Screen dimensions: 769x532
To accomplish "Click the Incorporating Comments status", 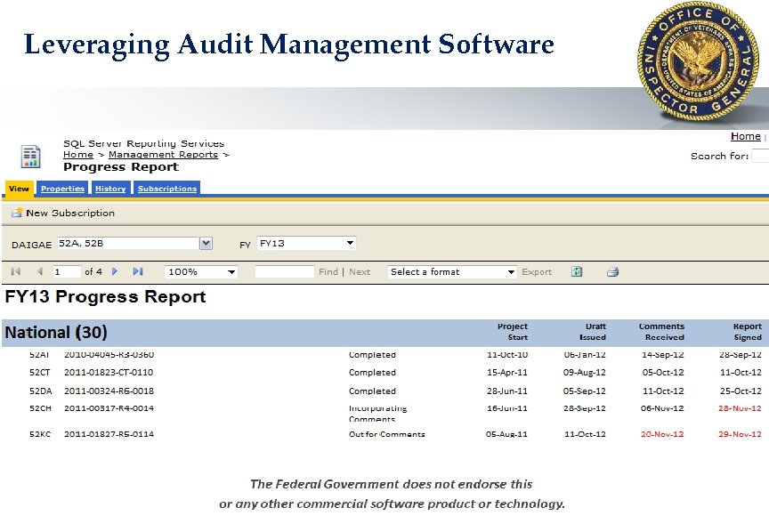I will (x=377, y=414).
